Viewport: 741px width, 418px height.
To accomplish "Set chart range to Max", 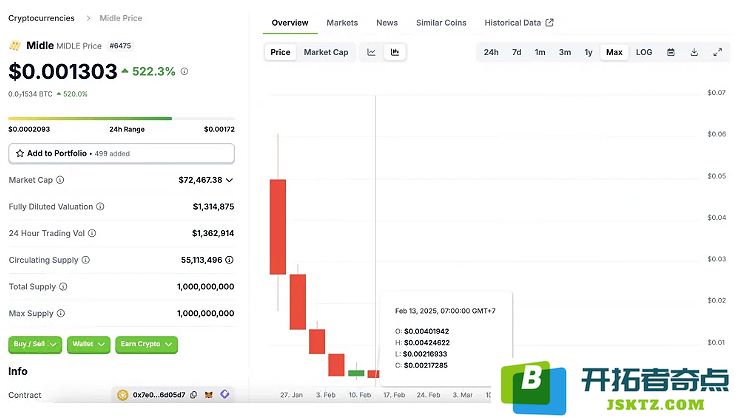I will [x=614, y=52].
